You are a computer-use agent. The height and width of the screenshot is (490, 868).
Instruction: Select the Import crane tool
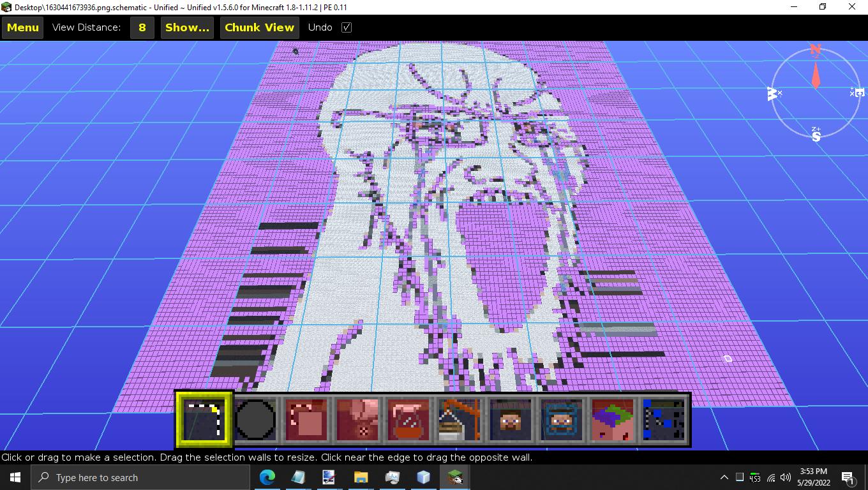coord(460,419)
